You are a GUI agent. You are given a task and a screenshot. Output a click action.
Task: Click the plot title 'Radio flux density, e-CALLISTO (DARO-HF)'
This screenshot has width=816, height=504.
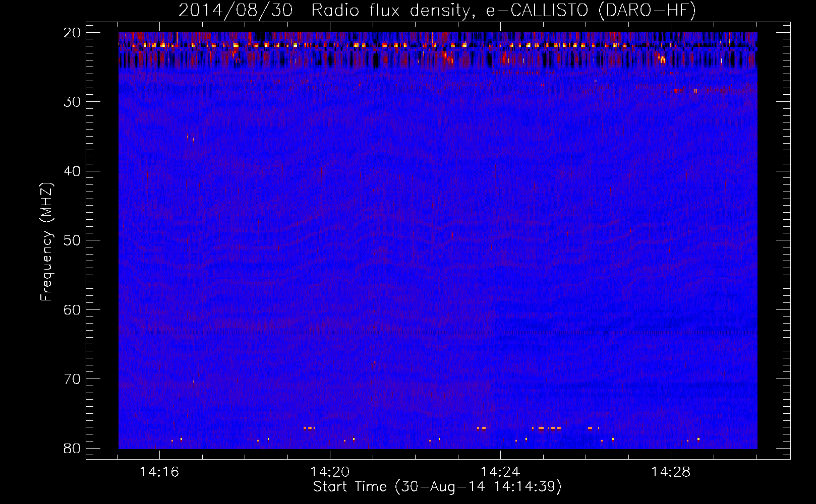(503, 11)
